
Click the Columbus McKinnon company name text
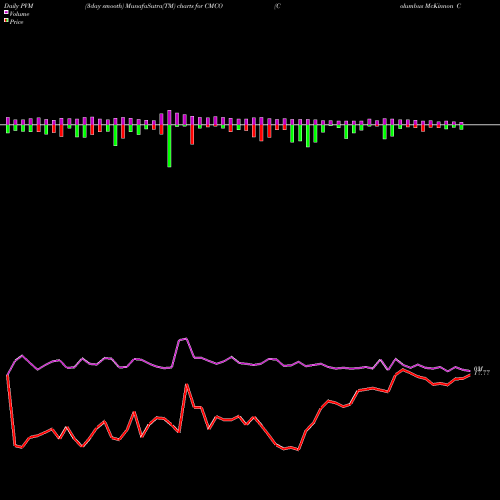(430, 6)
